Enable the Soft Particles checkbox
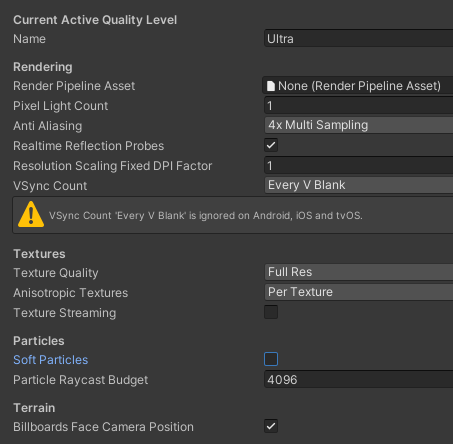 pos(271,359)
